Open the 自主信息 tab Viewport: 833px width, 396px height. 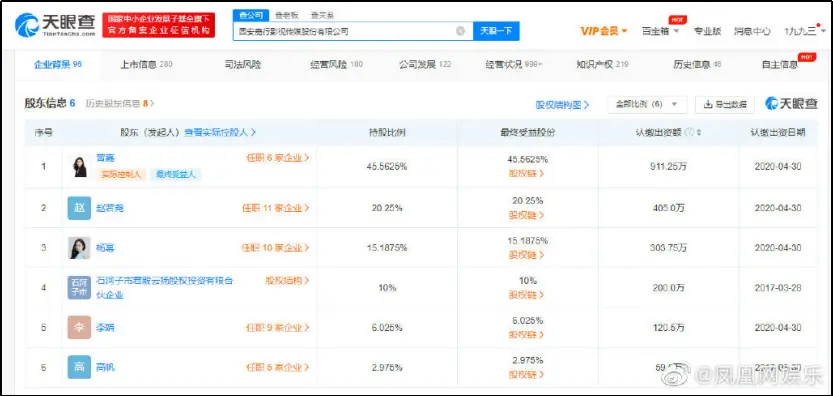pyautogui.click(x=780, y=65)
